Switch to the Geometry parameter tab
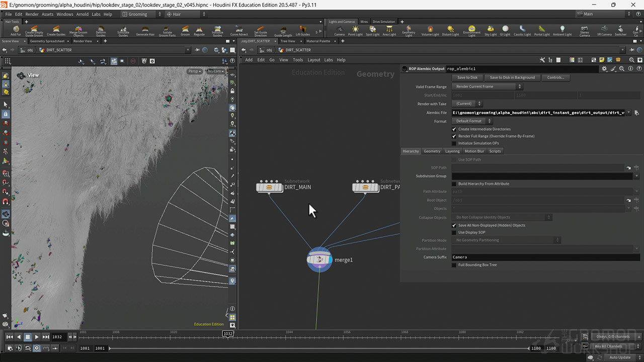Image resolution: width=644 pixels, height=362 pixels. tap(432, 151)
